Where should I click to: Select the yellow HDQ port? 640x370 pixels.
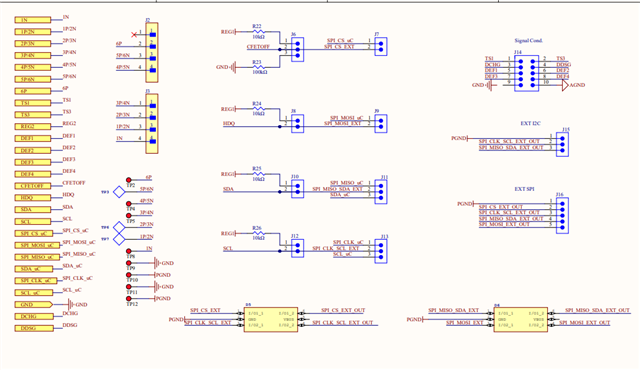coord(33,198)
